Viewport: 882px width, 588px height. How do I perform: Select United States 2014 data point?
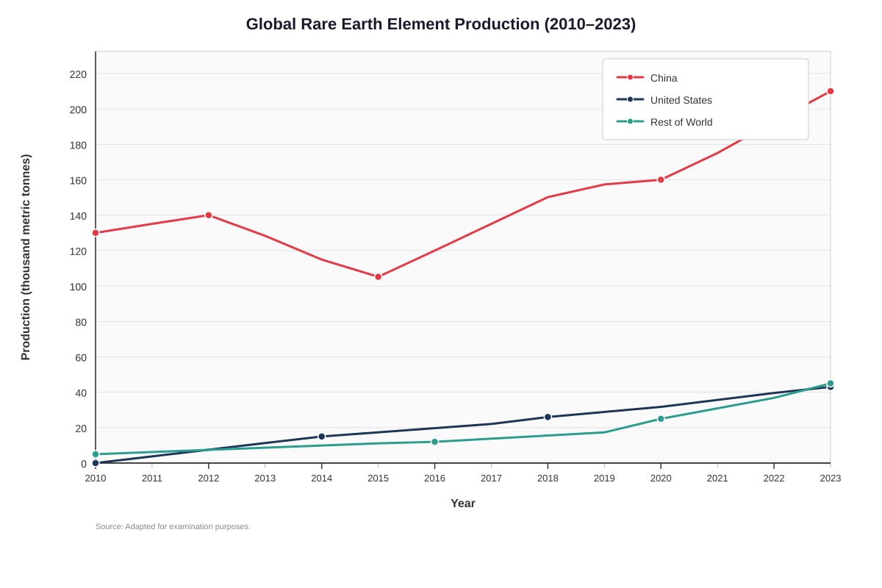(322, 437)
